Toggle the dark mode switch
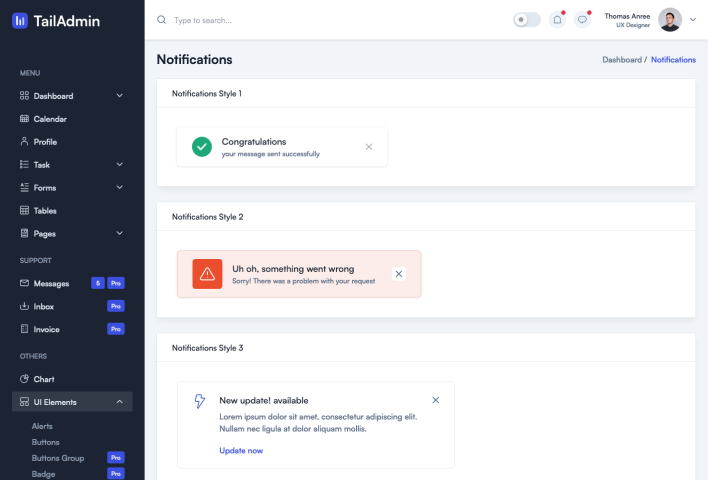 coord(526,19)
